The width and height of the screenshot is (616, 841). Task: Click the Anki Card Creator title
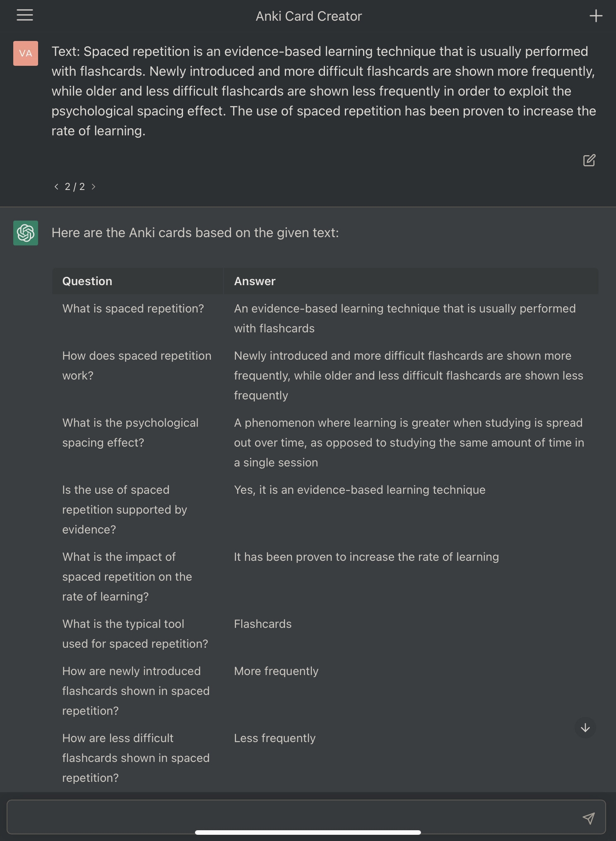coord(308,16)
